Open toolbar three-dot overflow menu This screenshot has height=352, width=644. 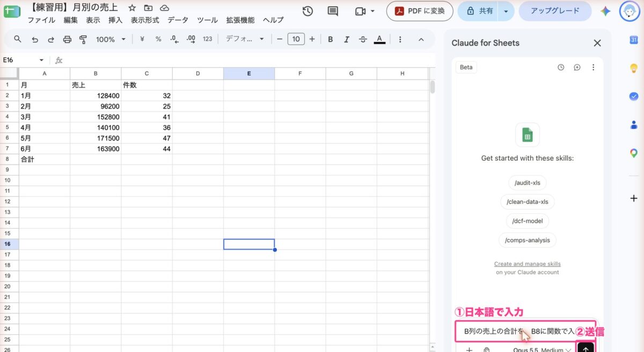(x=400, y=39)
